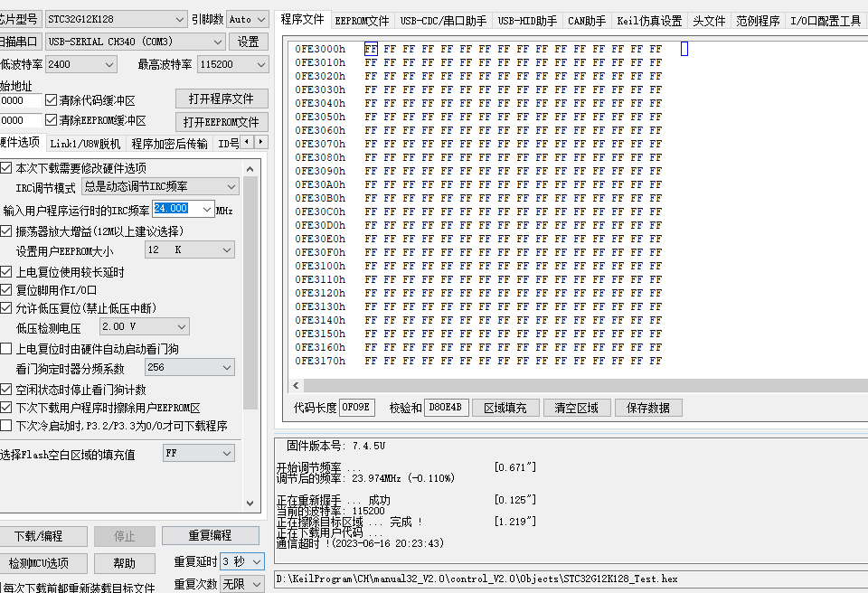Click 帮助 button
Image resolution: width=868 pixels, height=593 pixels.
point(124,563)
